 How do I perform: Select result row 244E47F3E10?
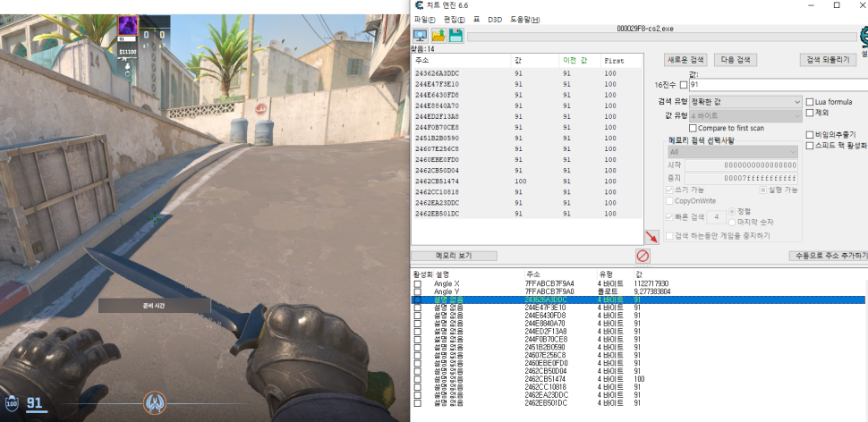527,85
